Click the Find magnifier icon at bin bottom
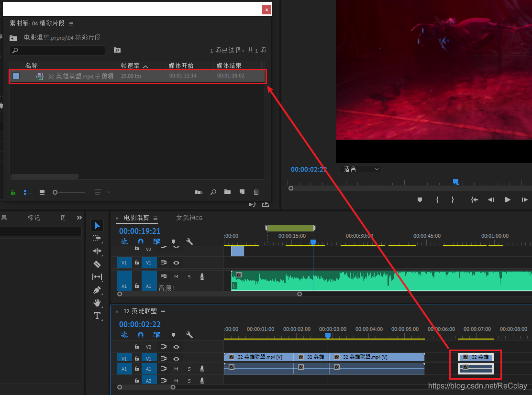 (213, 192)
